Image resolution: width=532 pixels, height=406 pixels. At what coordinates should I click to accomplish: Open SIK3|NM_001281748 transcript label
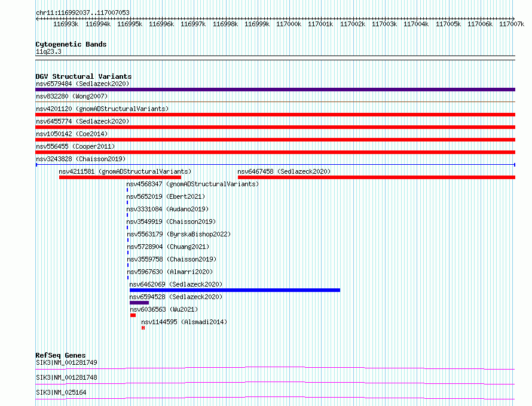click(x=66, y=377)
